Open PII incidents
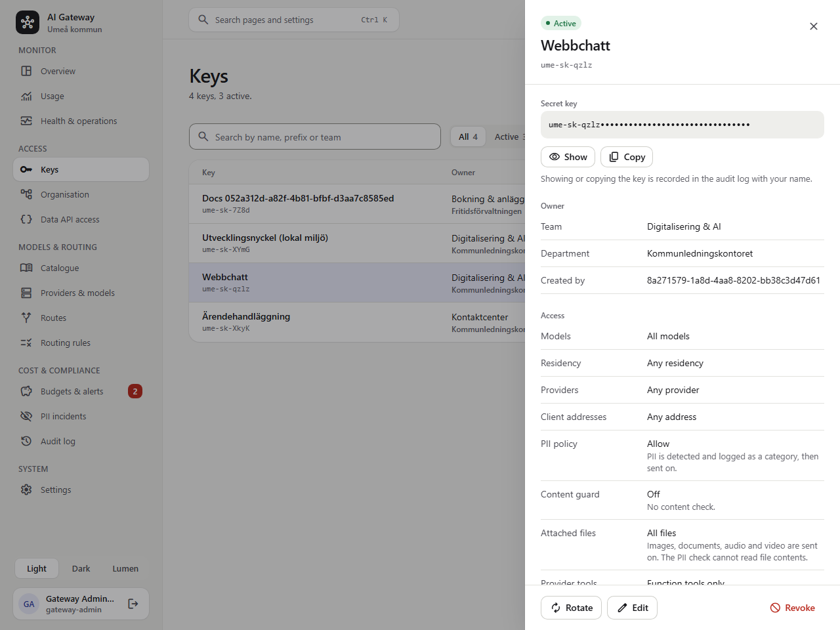This screenshot has width=840, height=630. pos(81,416)
